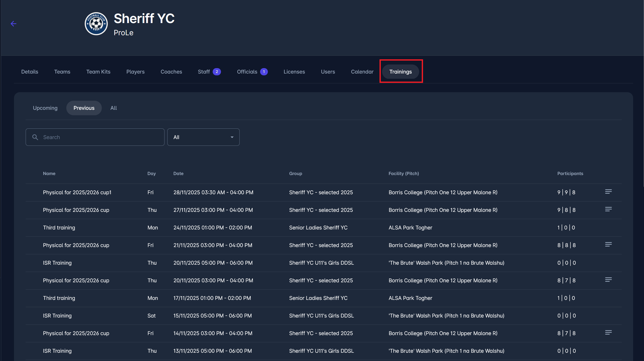Sort by the Date column header
This screenshot has height=361, width=644.
click(178, 174)
